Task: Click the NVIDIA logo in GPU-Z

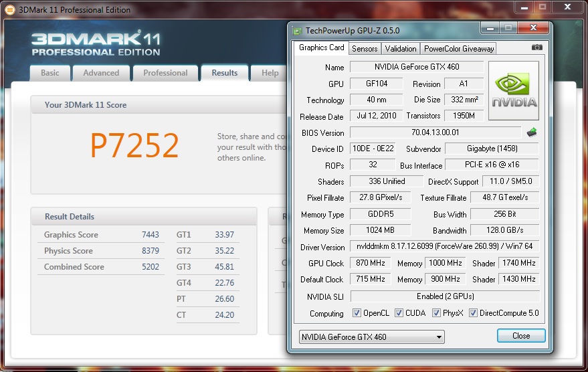Action: pyautogui.click(x=514, y=91)
